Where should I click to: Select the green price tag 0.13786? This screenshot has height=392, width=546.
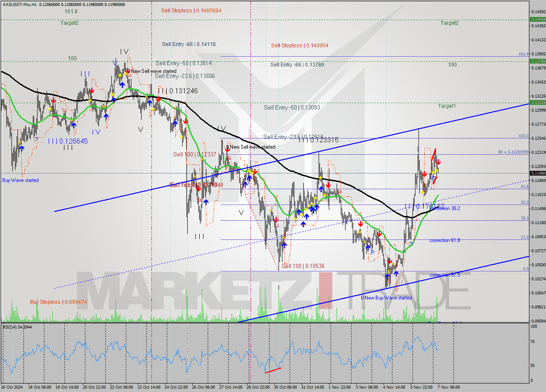537,61
